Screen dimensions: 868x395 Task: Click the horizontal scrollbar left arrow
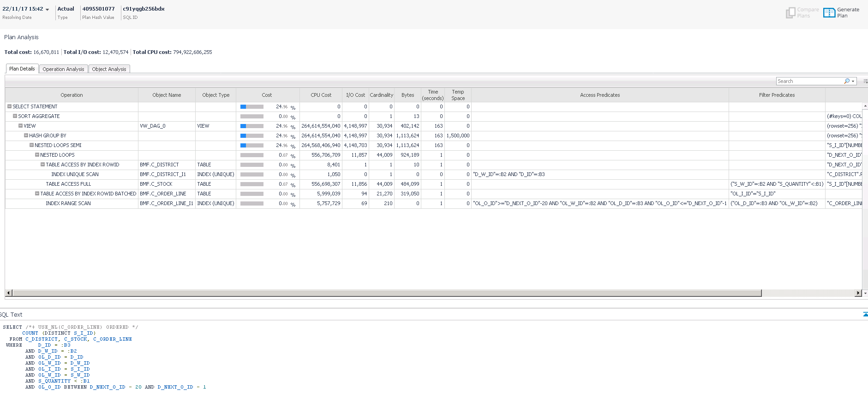(x=8, y=293)
